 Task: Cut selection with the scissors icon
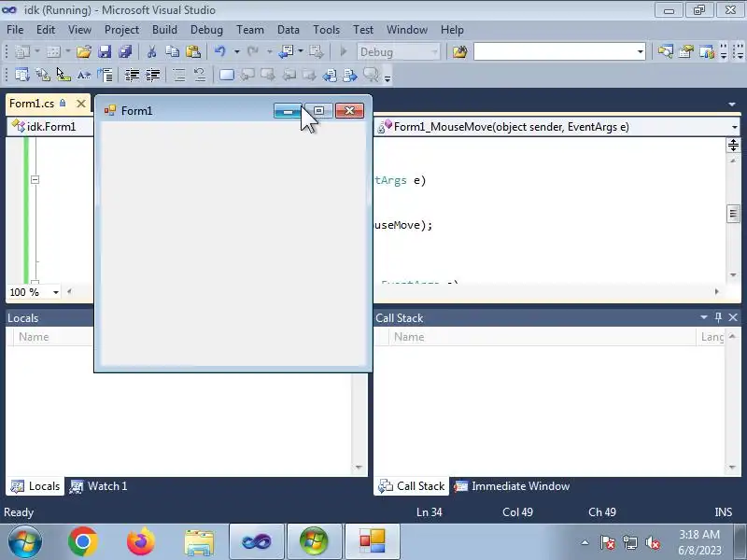152,51
